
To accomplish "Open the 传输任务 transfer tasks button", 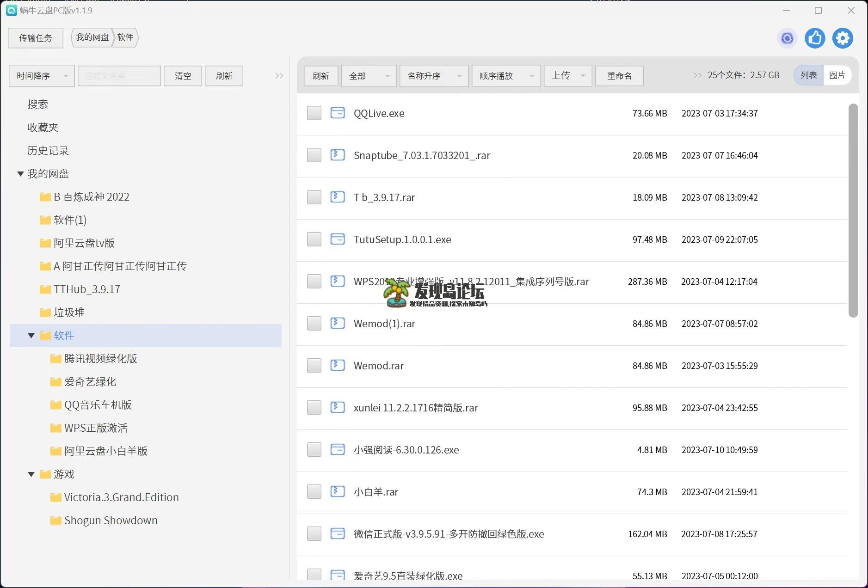I will click(36, 38).
